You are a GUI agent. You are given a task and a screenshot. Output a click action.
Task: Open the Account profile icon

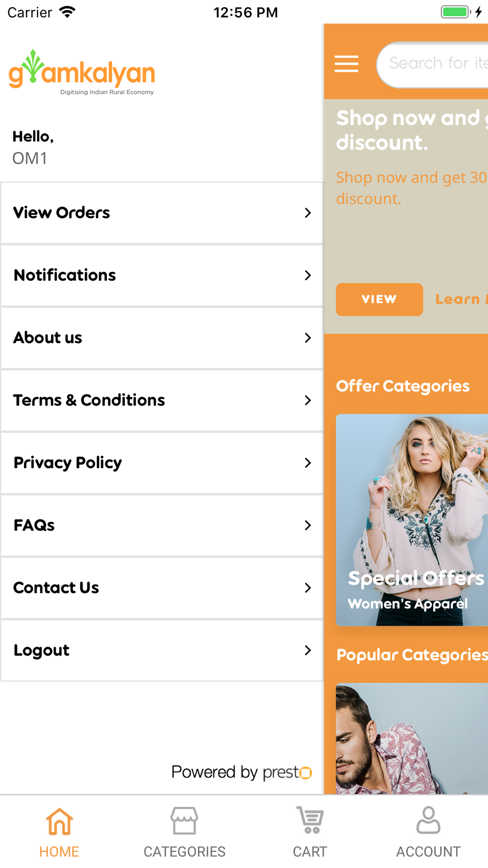coord(428,820)
